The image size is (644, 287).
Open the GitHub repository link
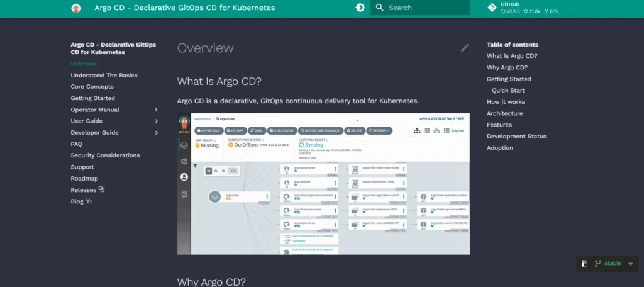coord(523,8)
